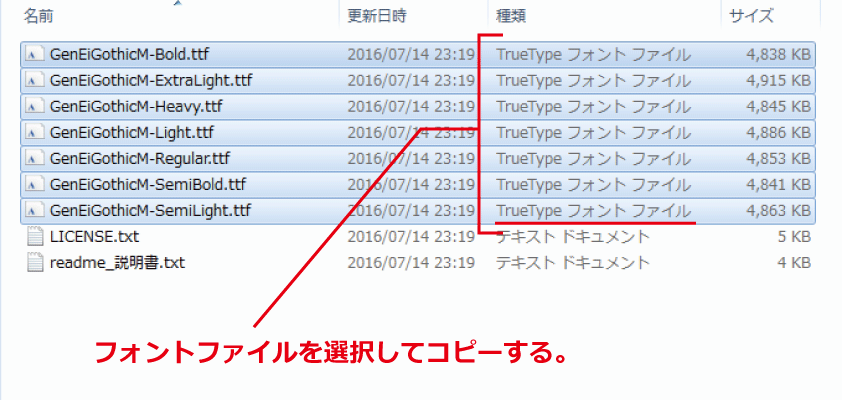Viewport: 842px width, 400px height.
Task: Click the 4,841 KB size value
Action: pyautogui.click(x=778, y=184)
